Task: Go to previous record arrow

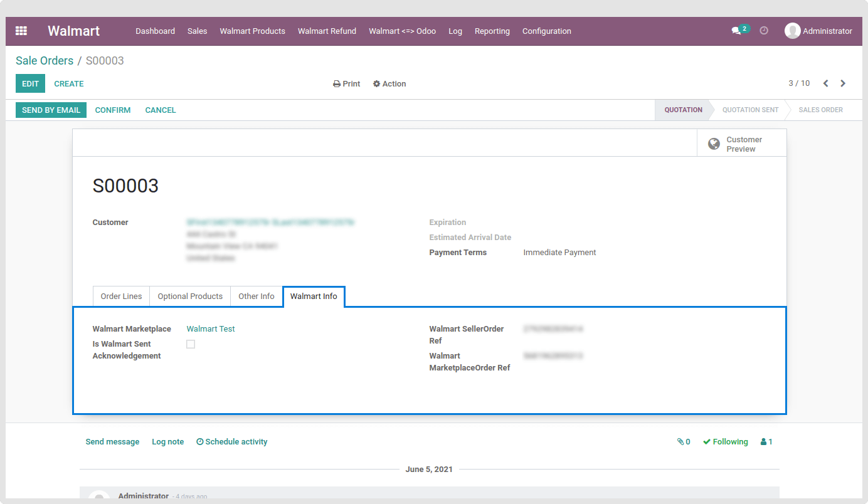Action: (x=826, y=83)
